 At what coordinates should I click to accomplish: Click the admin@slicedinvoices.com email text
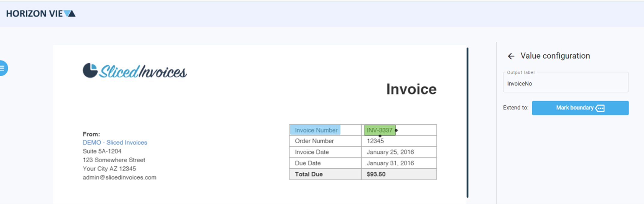(x=119, y=178)
